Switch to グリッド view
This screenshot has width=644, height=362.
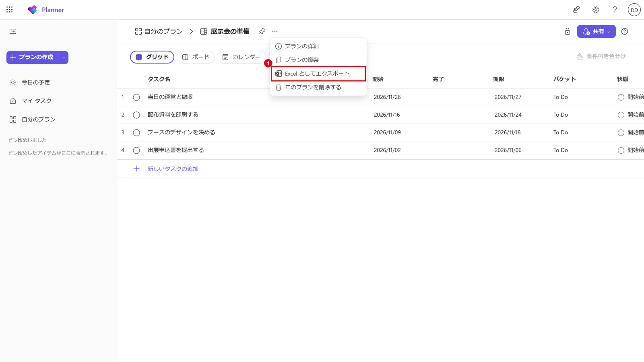[x=152, y=57]
